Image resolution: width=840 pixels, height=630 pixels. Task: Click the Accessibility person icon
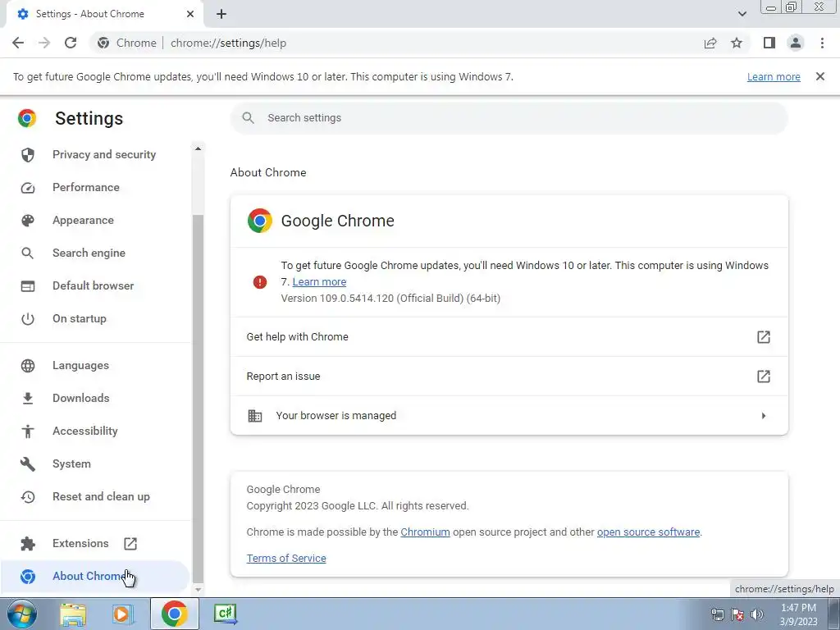point(28,431)
